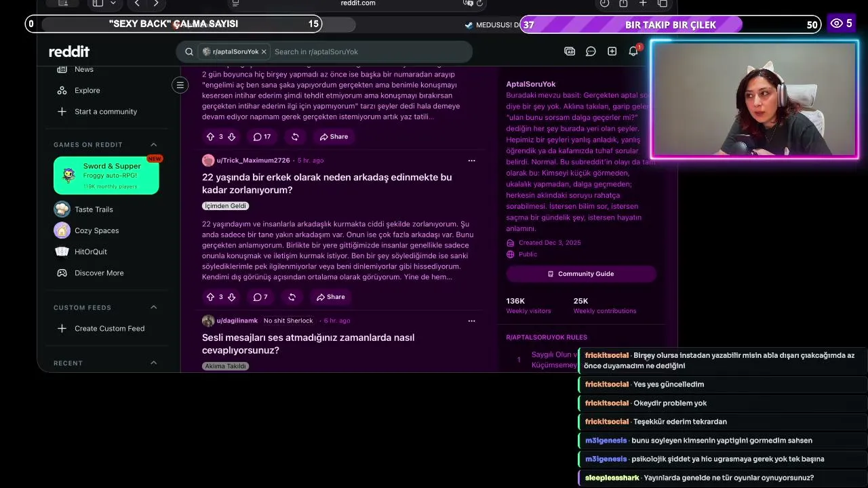Downvote the post with 7 comments

(x=231, y=297)
